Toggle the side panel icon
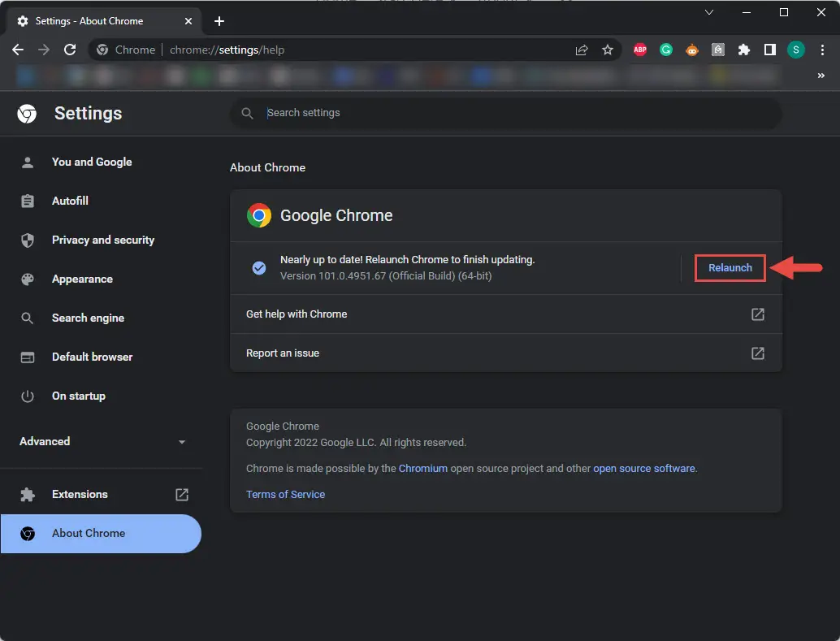Image resolution: width=840 pixels, height=641 pixels. click(770, 50)
